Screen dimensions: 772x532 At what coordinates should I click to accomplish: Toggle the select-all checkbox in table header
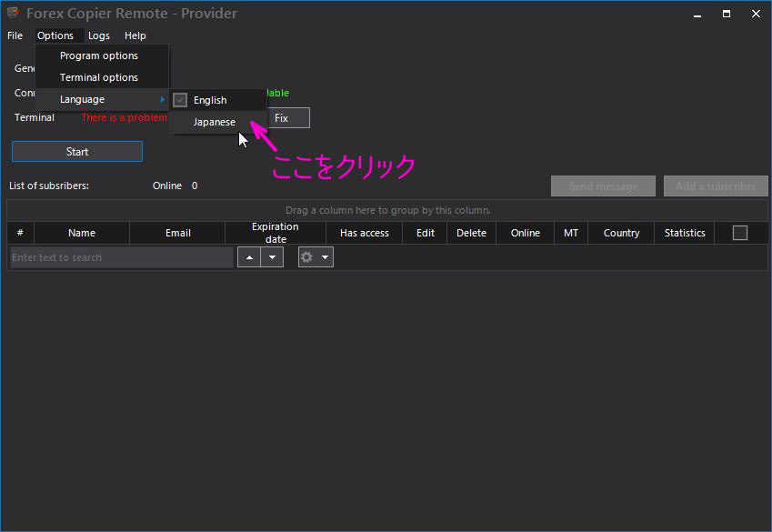740,232
